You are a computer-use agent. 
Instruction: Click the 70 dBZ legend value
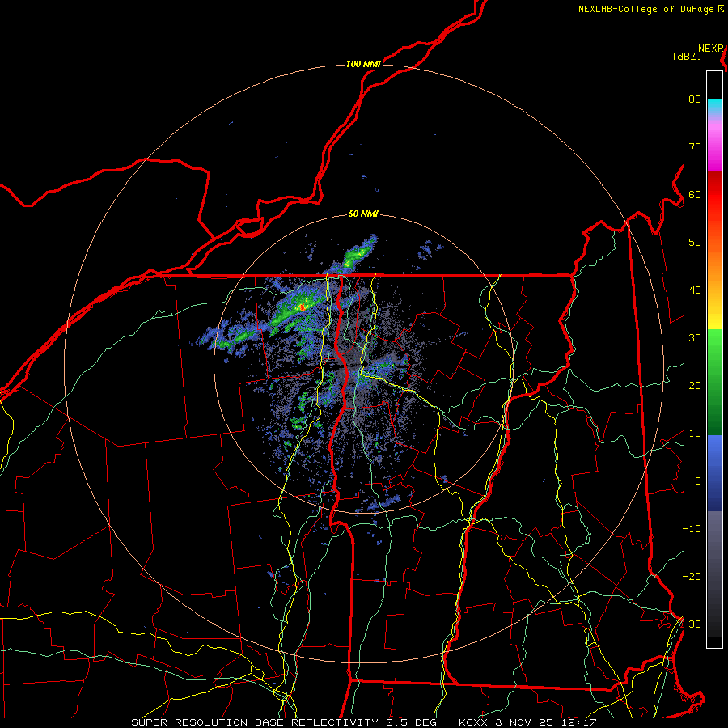pyautogui.click(x=695, y=146)
